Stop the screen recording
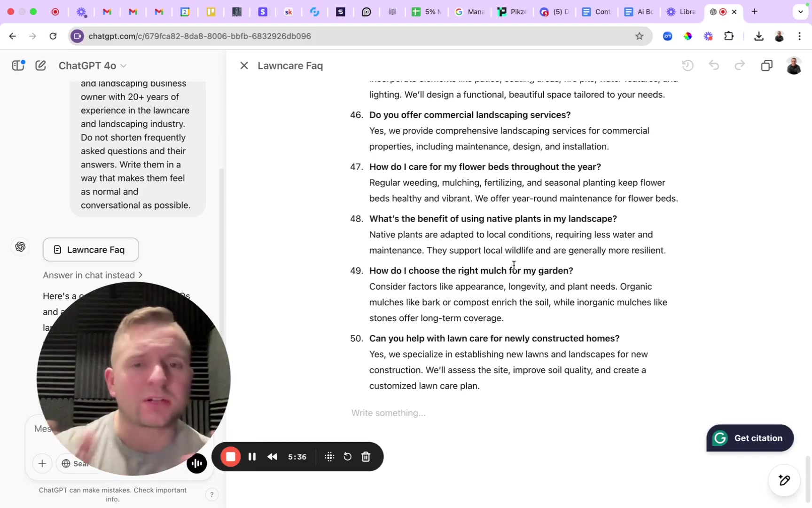Image resolution: width=812 pixels, height=508 pixels. pos(230,457)
